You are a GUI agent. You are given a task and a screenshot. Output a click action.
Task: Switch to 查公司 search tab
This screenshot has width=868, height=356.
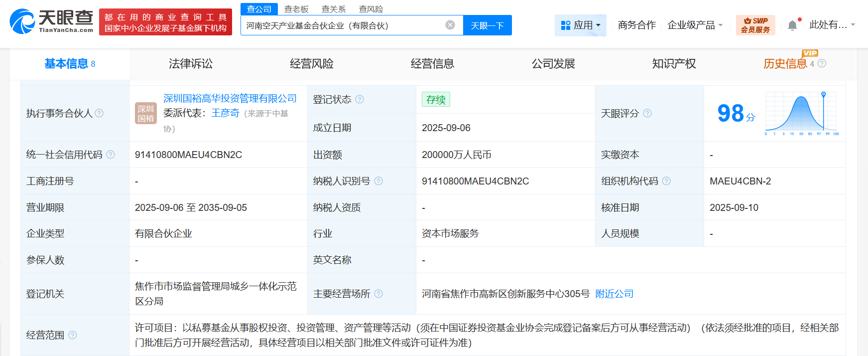tap(259, 9)
